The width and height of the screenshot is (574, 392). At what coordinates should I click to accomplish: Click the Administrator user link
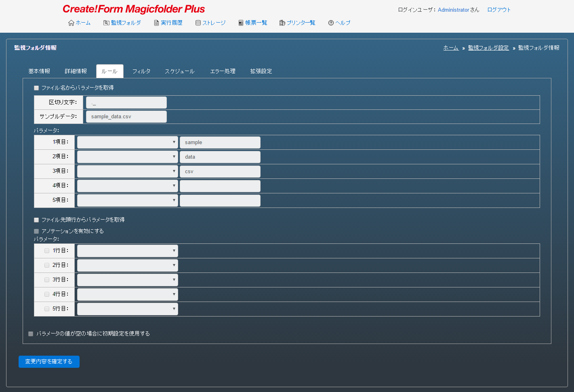coord(454,10)
